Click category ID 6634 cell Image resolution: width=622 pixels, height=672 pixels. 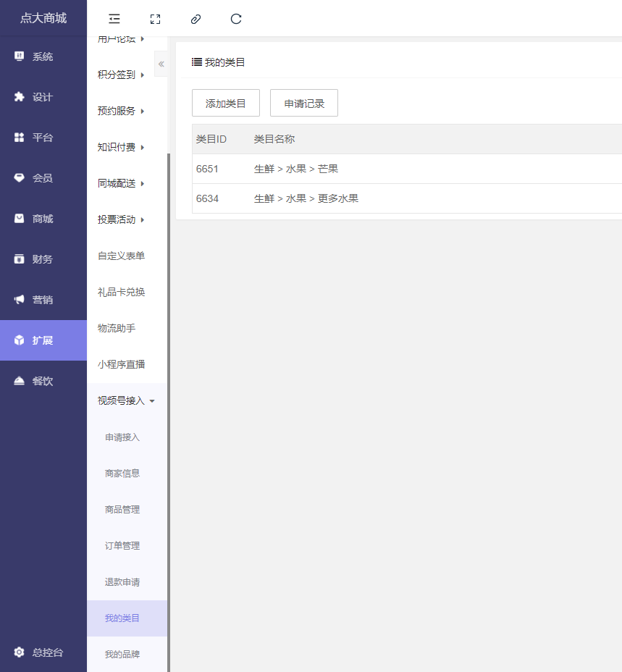click(207, 198)
